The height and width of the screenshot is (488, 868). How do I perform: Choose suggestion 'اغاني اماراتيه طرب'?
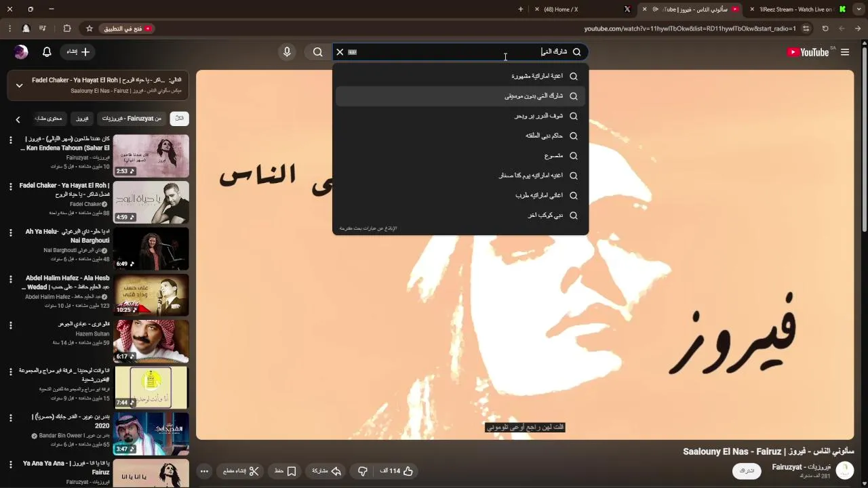pos(460,195)
